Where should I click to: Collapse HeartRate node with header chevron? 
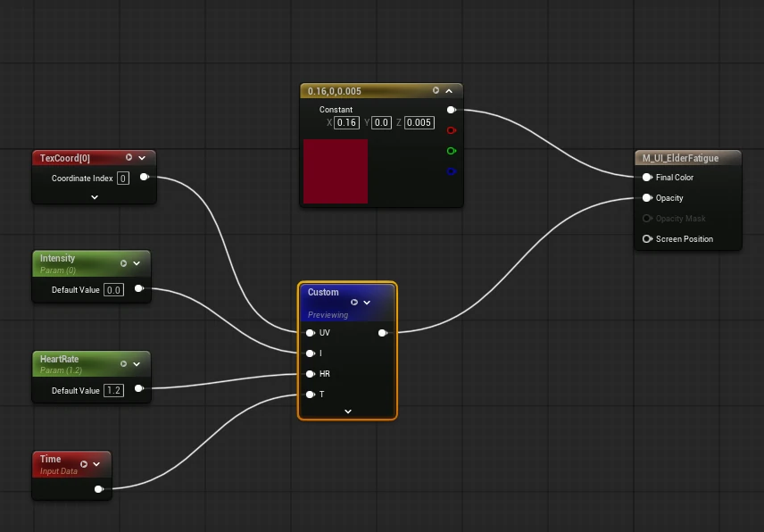tap(137, 364)
